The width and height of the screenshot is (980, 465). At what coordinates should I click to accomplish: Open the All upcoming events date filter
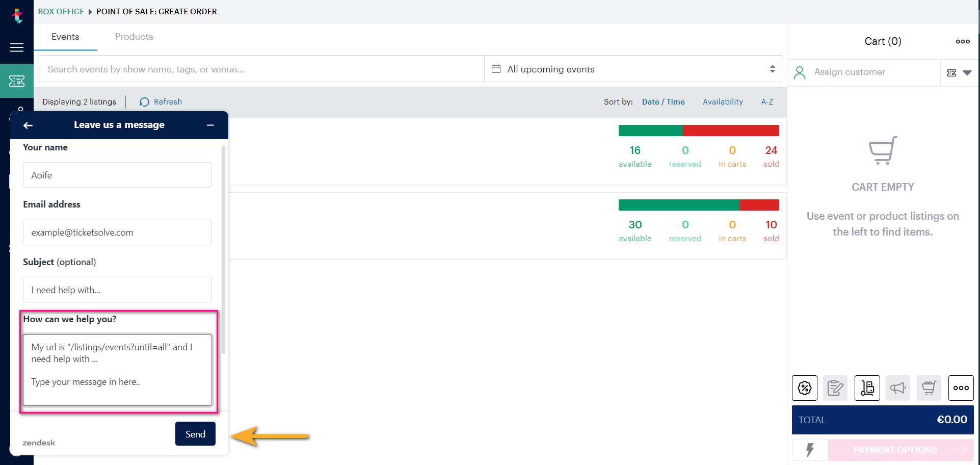click(x=633, y=69)
